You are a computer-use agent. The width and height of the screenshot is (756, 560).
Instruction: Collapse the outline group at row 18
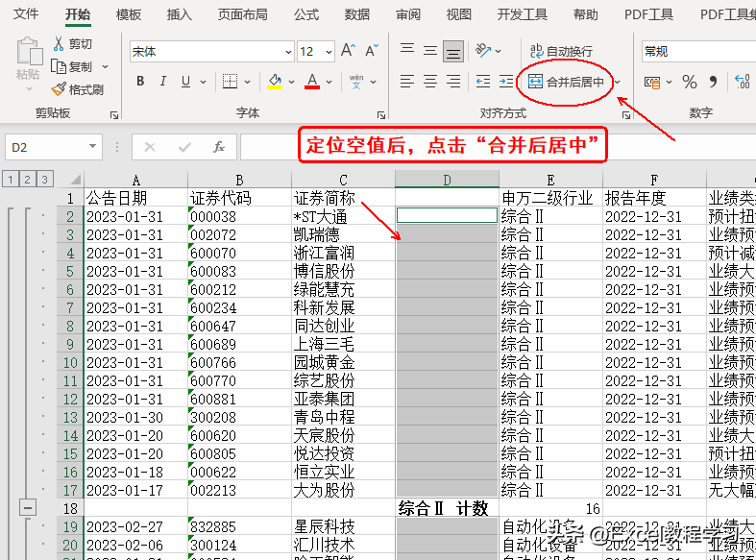(x=28, y=508)
